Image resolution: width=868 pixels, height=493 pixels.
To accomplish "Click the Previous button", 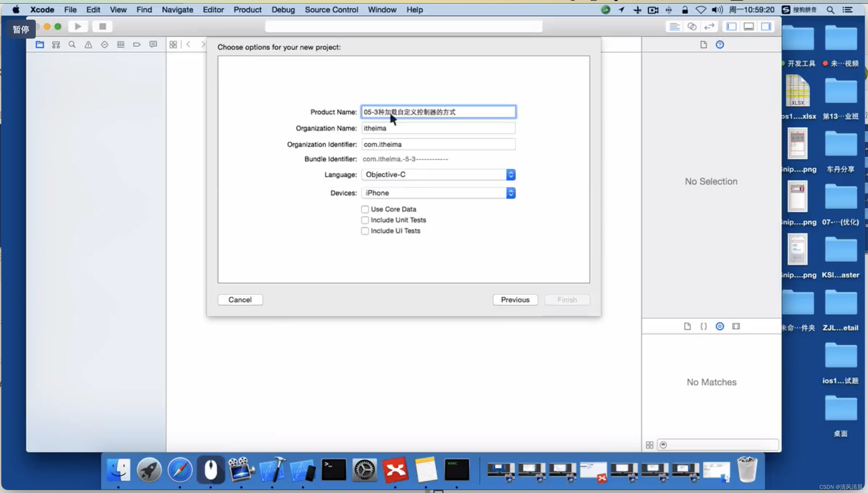I will 515,299.
